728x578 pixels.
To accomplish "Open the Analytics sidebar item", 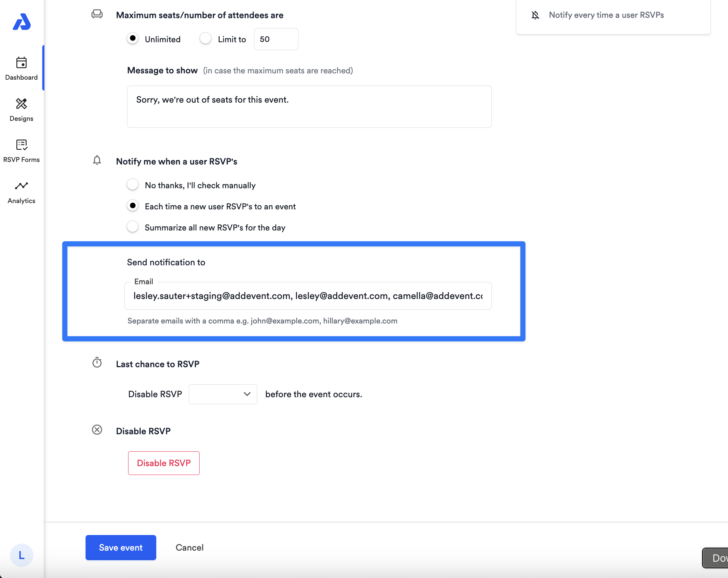I will tap(21, 192).
